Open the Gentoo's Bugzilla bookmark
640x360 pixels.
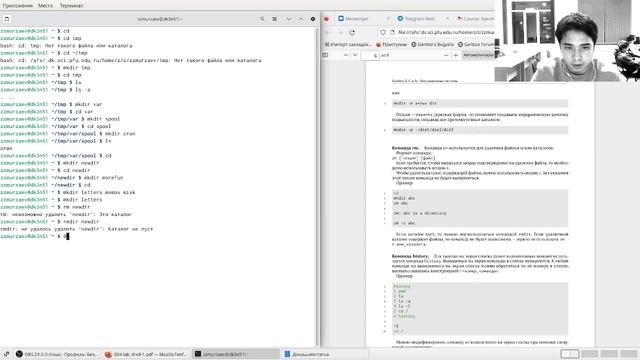point(432,44)
